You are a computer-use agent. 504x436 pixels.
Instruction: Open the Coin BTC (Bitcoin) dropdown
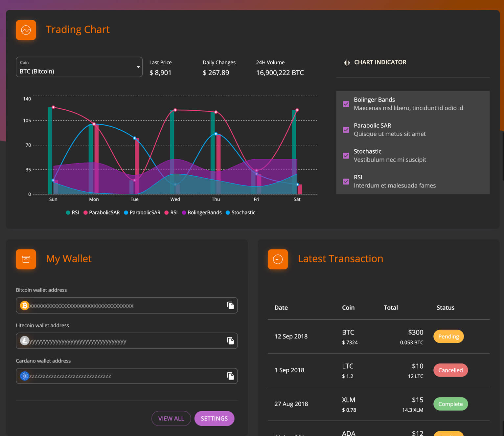point(79,67)
